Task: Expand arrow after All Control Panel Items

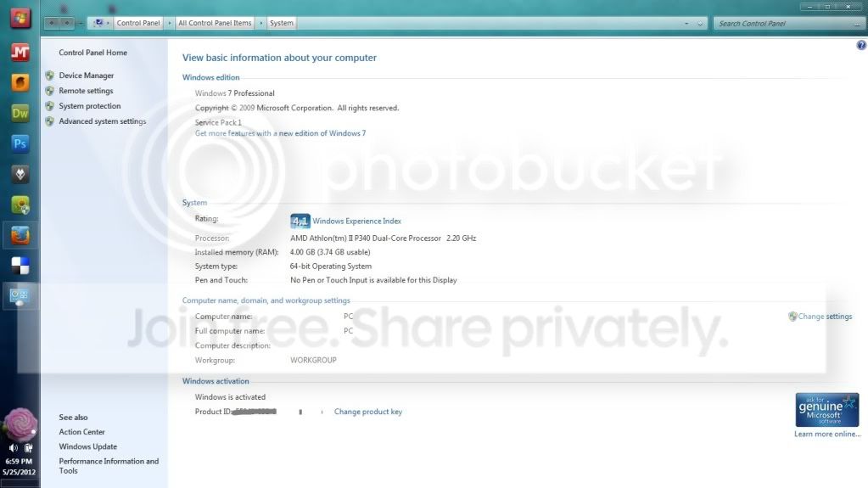Action: (x=260, y=23)
